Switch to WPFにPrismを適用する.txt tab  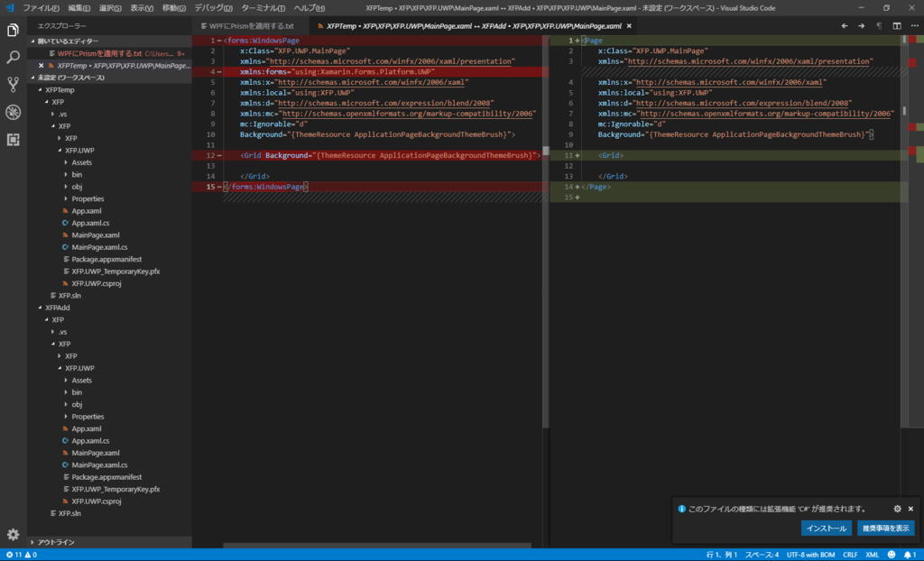(x=252, y=26)
